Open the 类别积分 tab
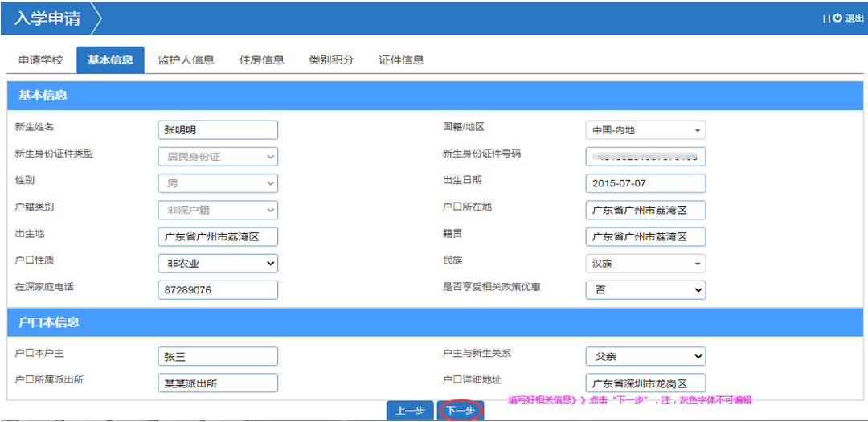Image resolution: width=868 pixels, height=422 pixels. [x=332, y=60]
